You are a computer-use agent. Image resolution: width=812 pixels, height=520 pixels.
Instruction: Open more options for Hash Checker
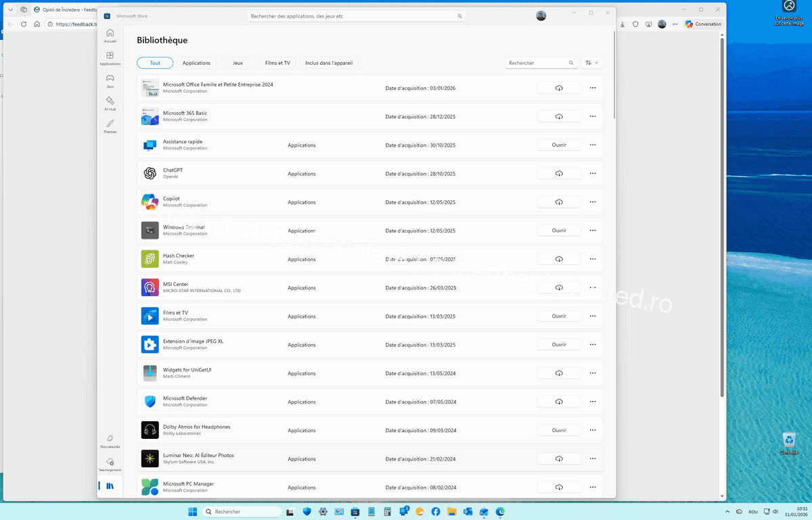click(593, 259)
